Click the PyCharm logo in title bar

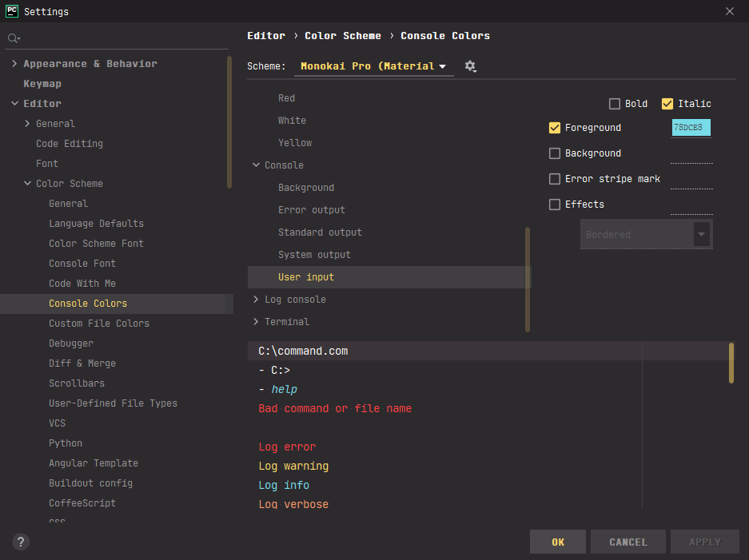tap(12, 11)
